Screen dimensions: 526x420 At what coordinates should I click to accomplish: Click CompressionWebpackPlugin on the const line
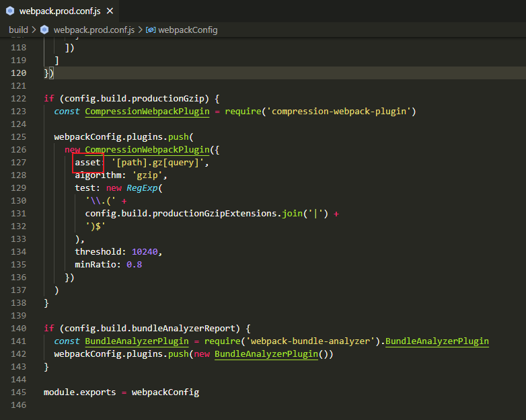[147, 112]
